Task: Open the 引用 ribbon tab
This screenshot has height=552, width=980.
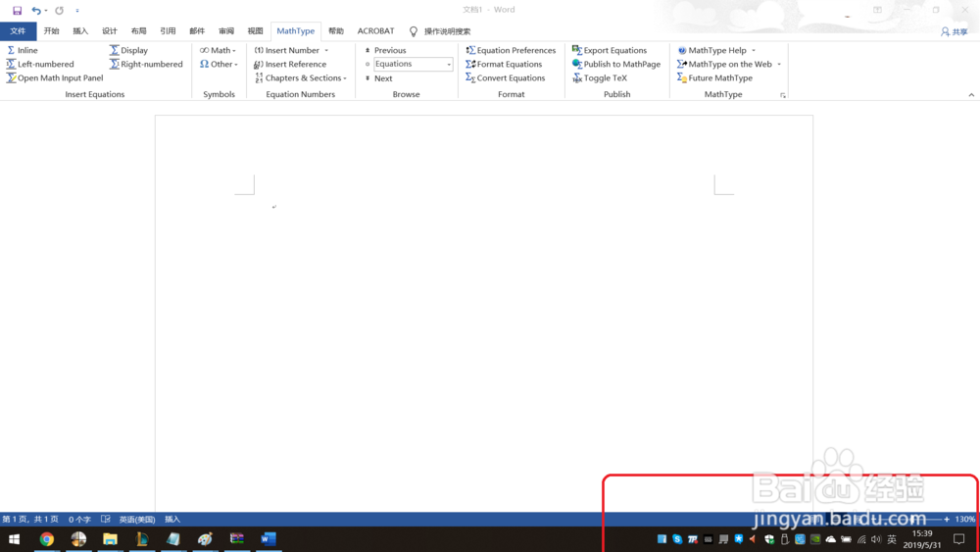Action: pos(168,30)
